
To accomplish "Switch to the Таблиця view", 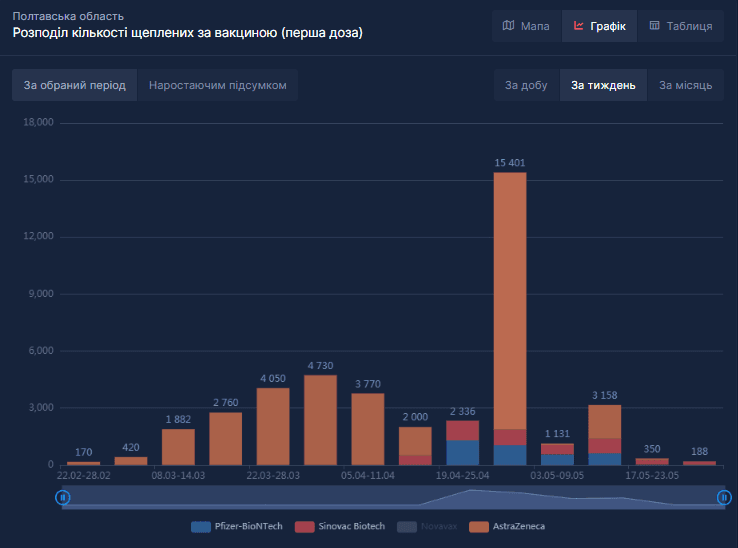I will [681, 26].
